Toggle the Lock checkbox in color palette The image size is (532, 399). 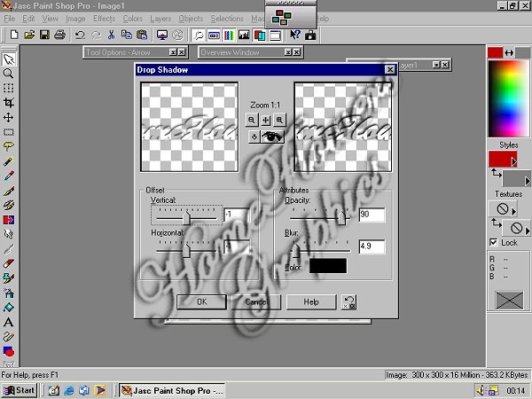pyautogui.click(x=494, y=242)
